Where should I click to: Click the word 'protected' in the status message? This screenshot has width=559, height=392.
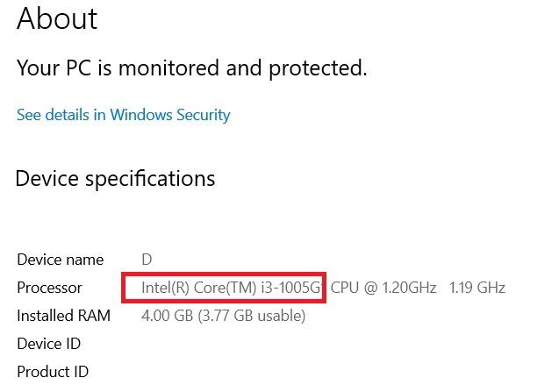318,68
